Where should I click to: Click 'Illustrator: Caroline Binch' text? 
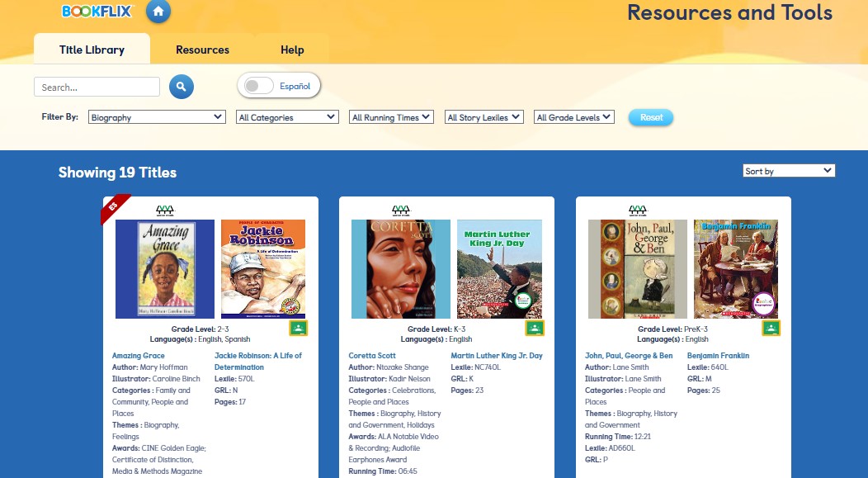point(156,379)
